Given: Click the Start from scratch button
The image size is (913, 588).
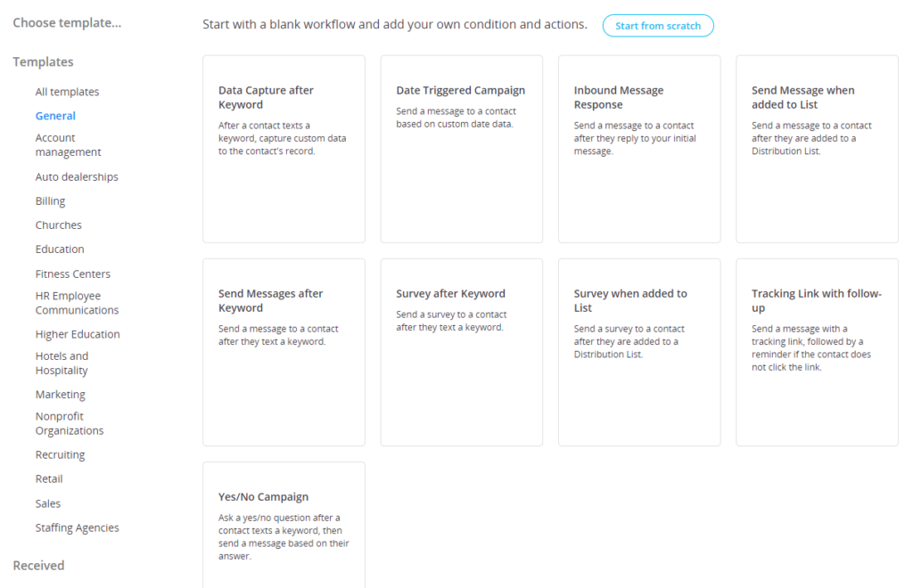Looking at the screenshot, I should 658,26.
